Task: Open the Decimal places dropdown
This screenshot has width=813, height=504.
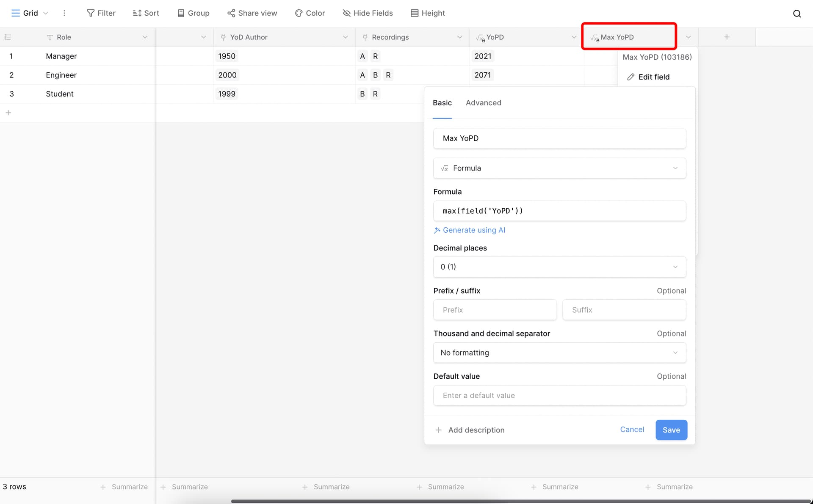Action: pos(559,267)
